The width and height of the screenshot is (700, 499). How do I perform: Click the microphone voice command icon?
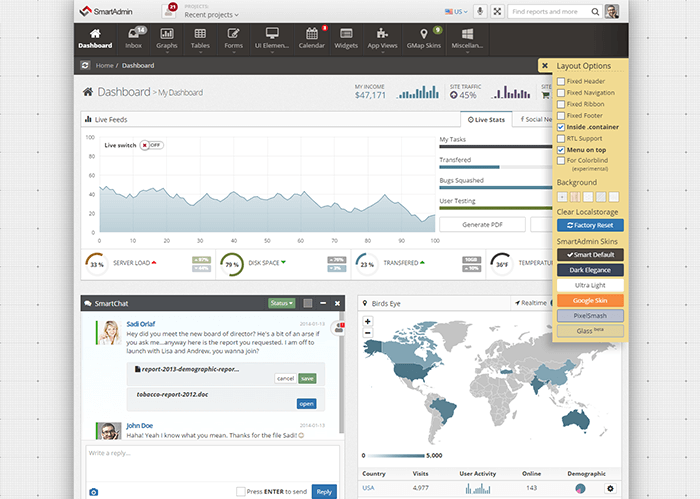click(x=479, y=11)
